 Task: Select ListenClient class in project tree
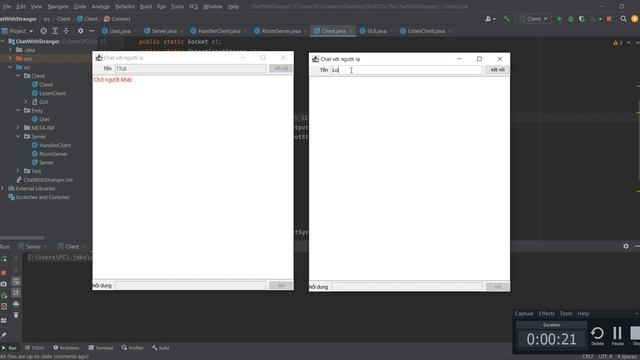pos(49,93)
